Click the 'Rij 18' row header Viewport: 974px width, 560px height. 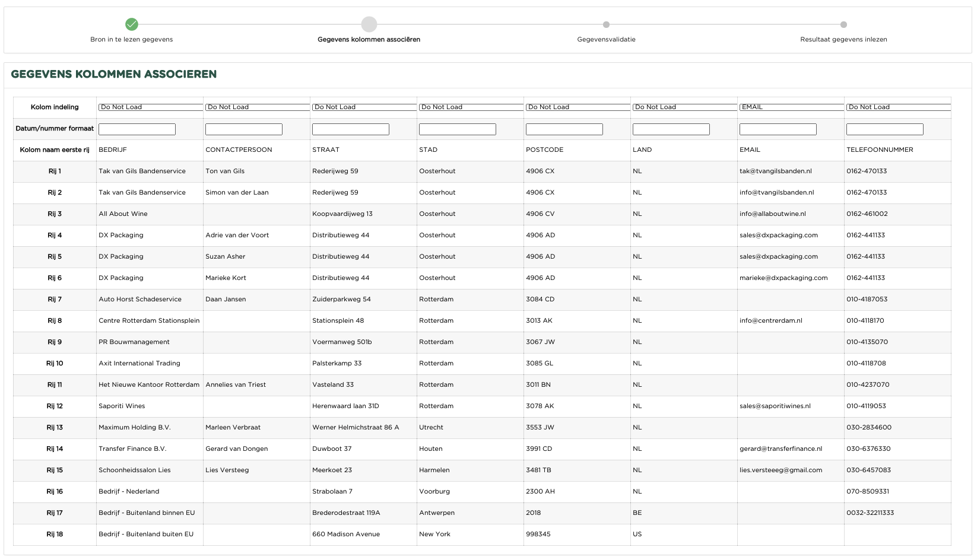click(x=55, y=534)
